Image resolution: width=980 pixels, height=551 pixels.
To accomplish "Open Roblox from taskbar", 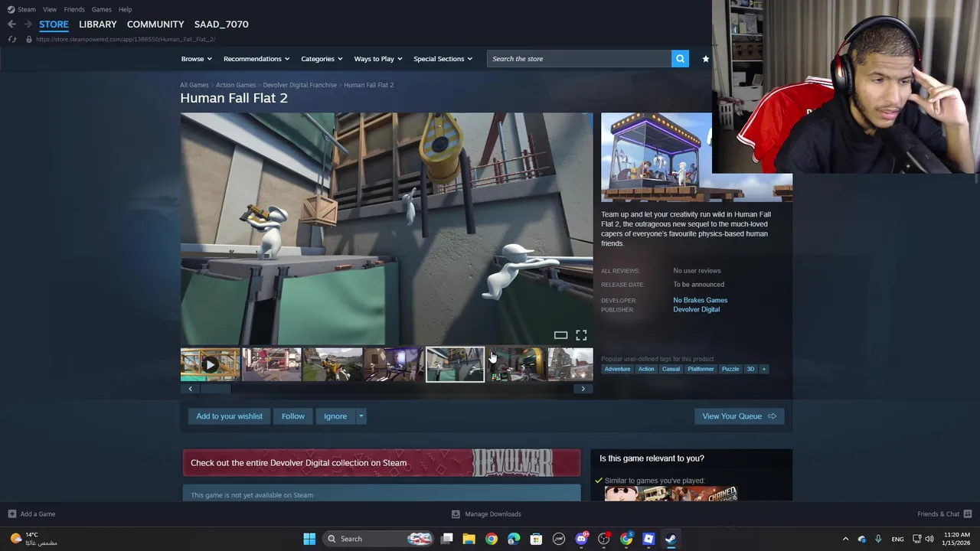I will [x=648, y=539].
